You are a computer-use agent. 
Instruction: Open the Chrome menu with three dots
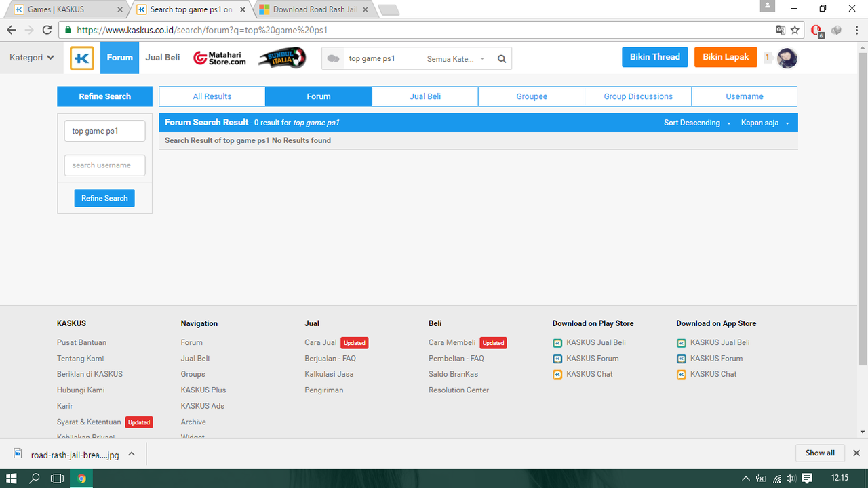[x=856, y=30]
